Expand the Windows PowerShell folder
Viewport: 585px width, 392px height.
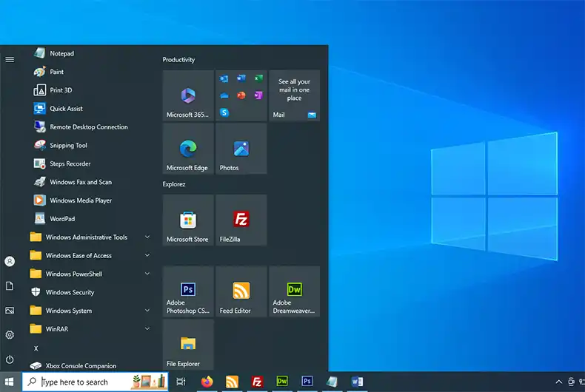click(x=73, y=274)
